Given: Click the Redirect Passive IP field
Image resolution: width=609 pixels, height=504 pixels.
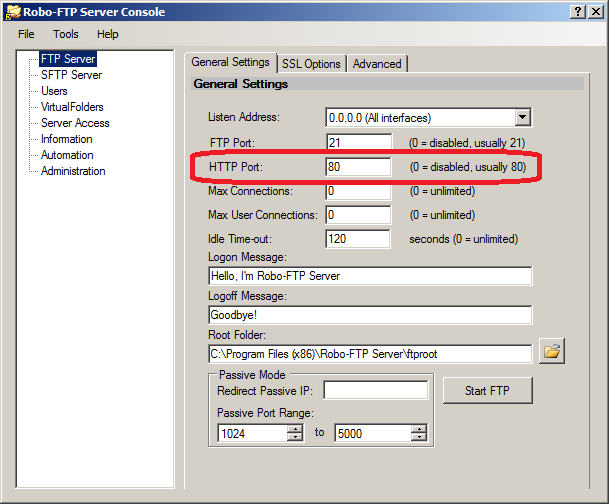Looking at the screenshot, I should click(376, 390).
